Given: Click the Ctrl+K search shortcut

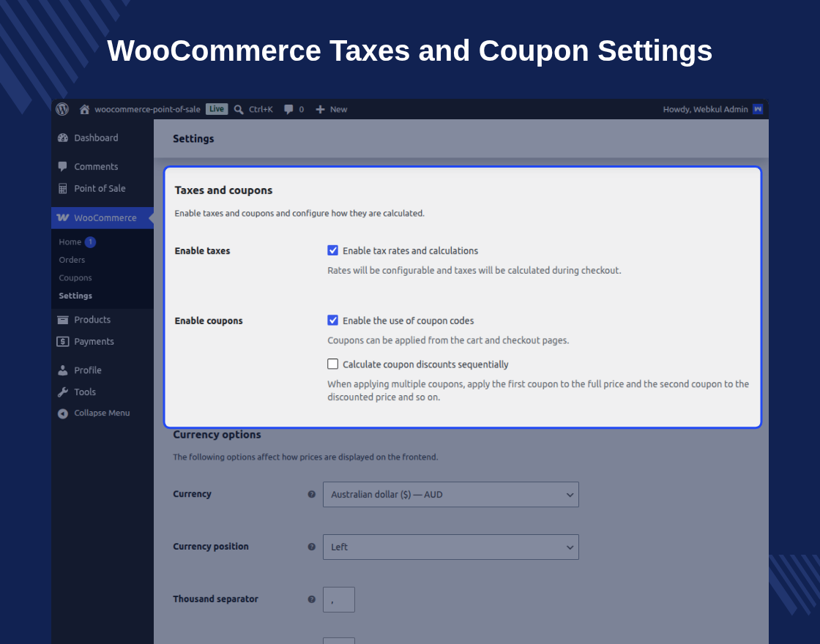Looking at the screenshot, I should 261,109.
